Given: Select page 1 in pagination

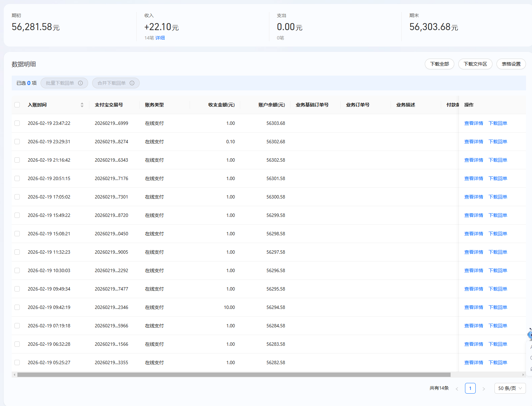Looking at the screenshot, I should pyautogui.click(x=470, y=388).
